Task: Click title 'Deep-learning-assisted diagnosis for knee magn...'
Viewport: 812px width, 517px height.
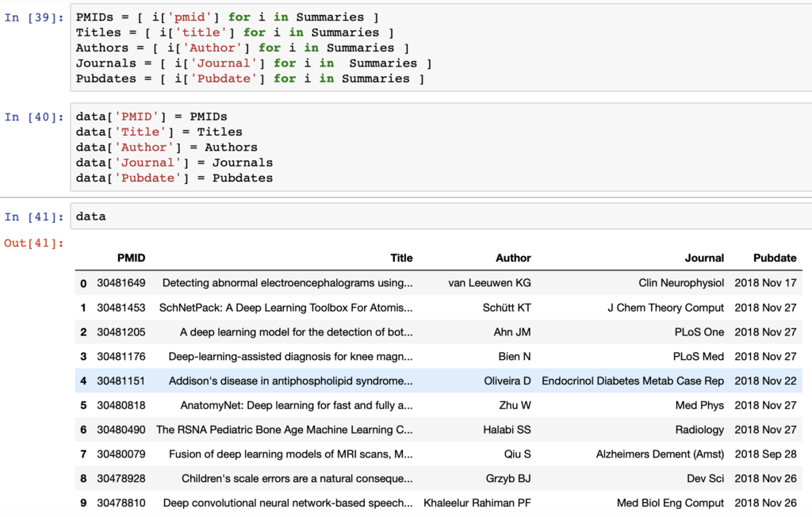Action: pos(290,356)
